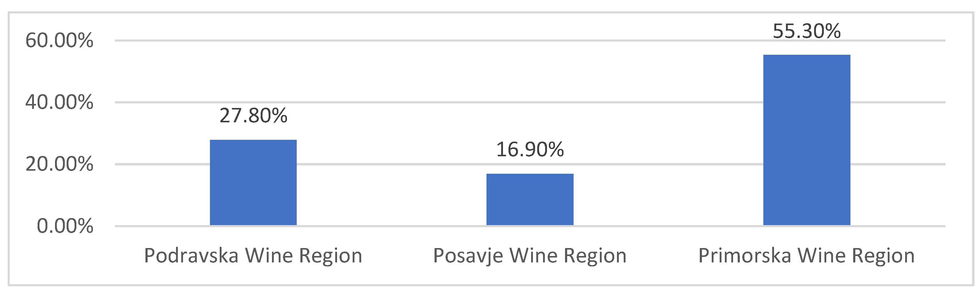Click the 27.80% data label
The width and height of the screenshot is (980, 293).
[253, 116]
